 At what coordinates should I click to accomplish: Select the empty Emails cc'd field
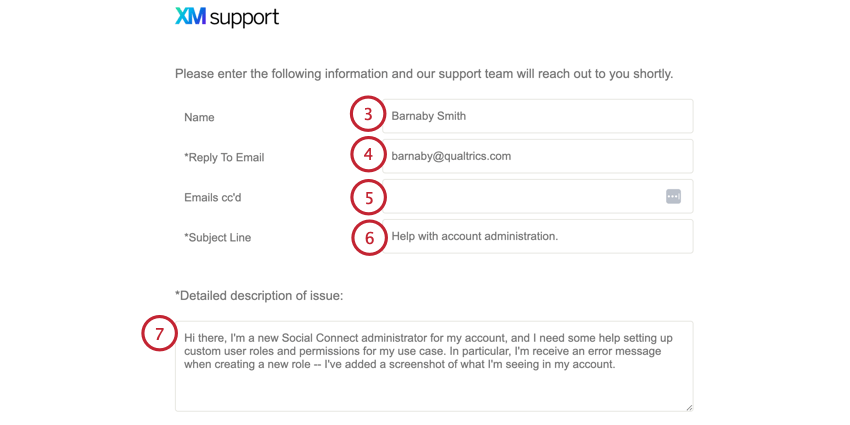pos(538,196)
